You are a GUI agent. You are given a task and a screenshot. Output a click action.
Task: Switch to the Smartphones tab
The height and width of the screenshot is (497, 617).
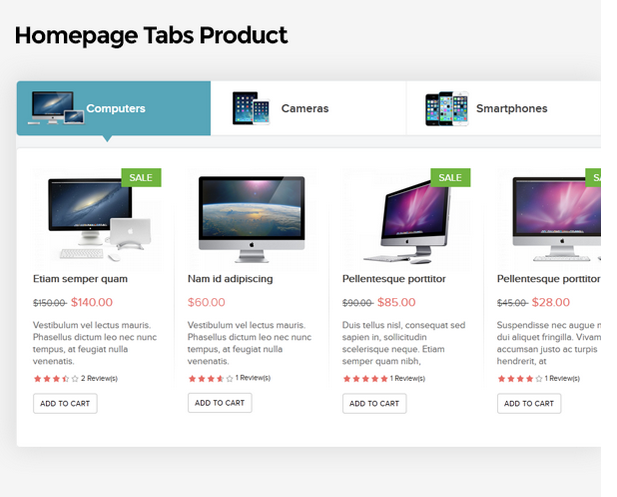(x=503, y=108)
